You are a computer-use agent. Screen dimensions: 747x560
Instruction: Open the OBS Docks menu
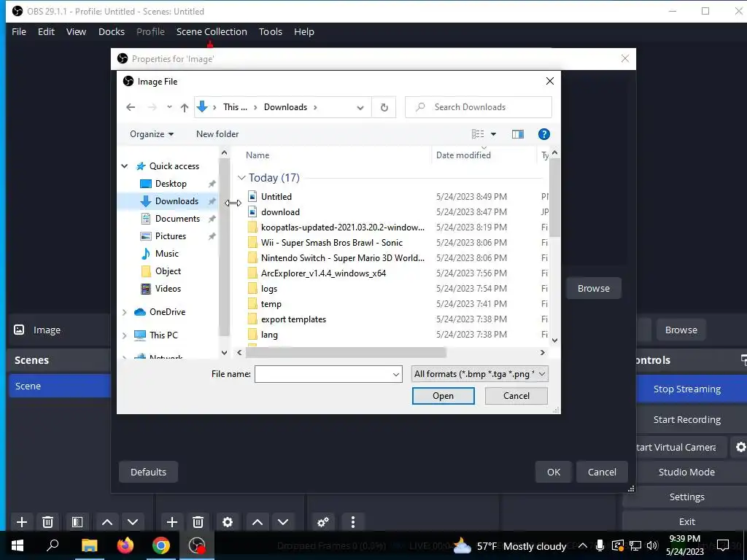click(x=112, y=31)
